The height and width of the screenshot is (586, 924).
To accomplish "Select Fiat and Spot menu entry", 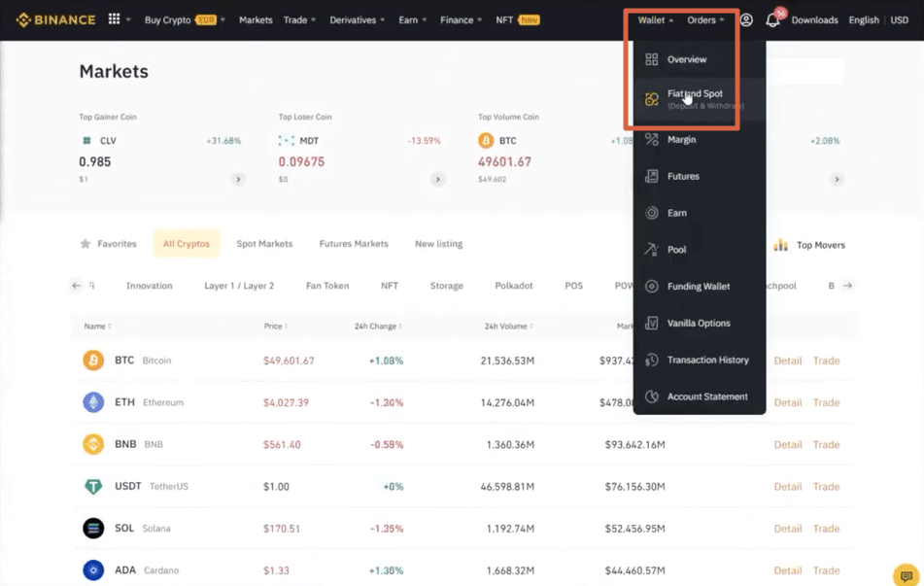I will (700, 99).
